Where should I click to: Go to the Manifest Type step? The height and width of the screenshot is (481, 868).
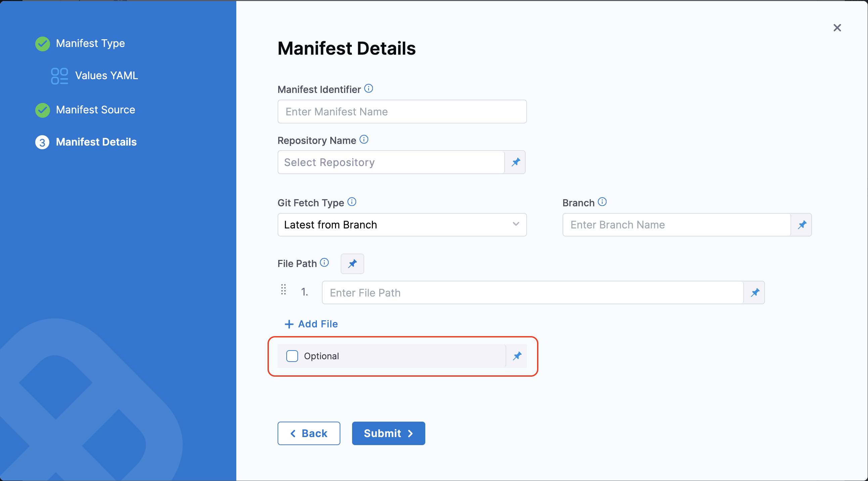tap(90, 44)
